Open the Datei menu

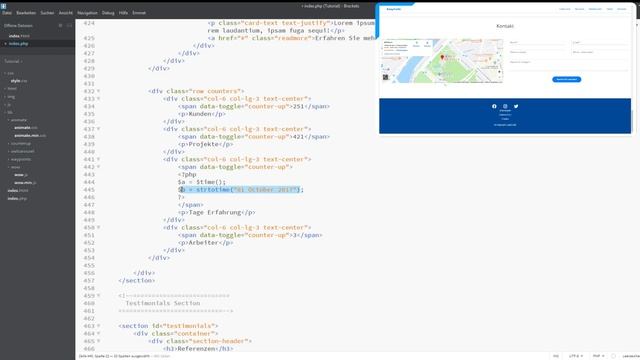pyautogui.click(x=7, y=13)
